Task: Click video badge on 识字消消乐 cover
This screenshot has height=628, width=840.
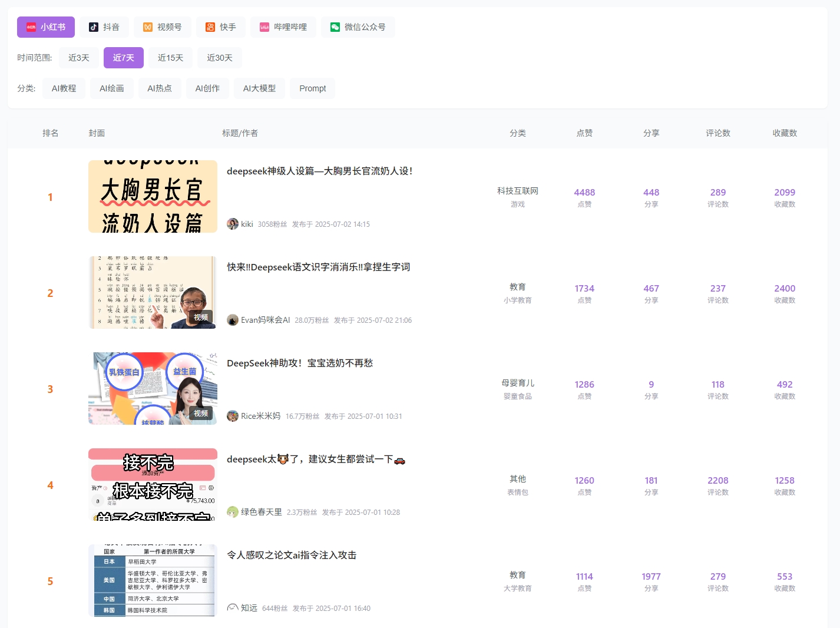Action: tap(201, 317)
